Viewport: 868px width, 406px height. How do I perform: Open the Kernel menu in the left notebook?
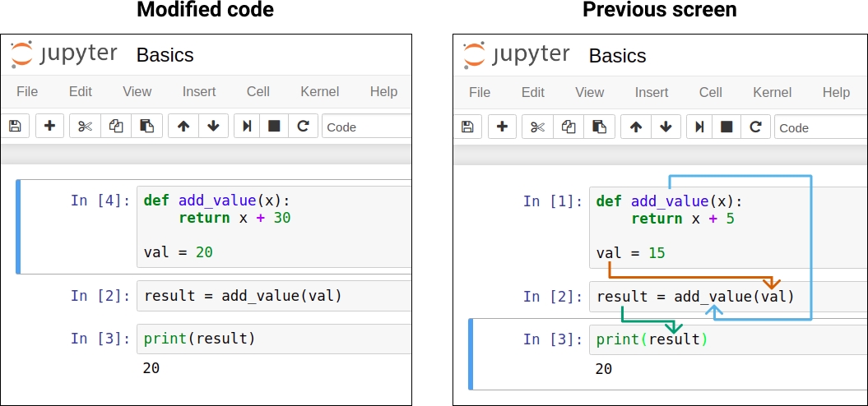click(319, 91)
